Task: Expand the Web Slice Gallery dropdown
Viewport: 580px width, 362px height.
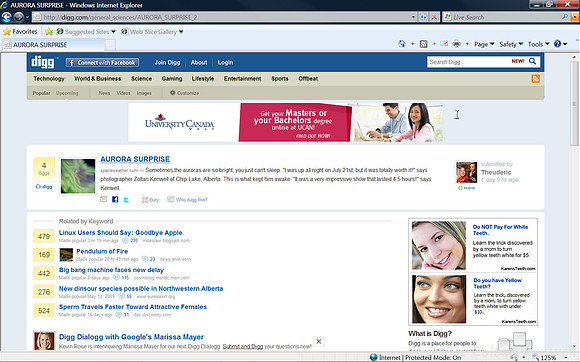Action: click(x=181, y=32)
